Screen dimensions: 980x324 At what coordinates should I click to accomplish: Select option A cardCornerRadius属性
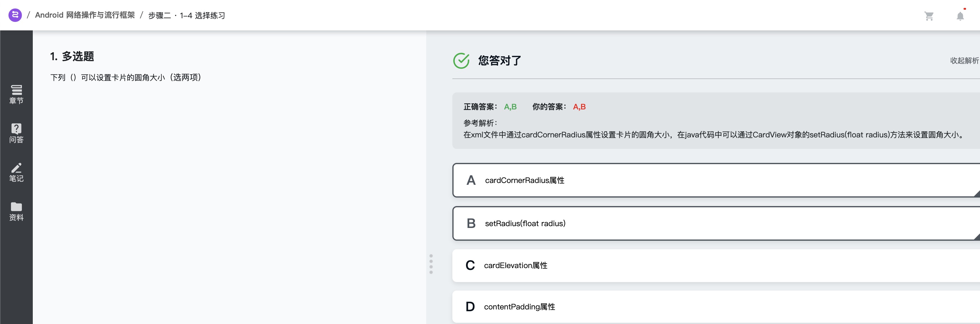(716, 180)
